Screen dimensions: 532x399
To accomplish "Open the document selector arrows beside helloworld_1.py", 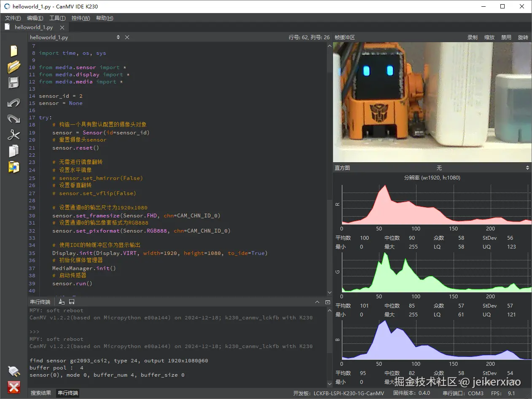I will pos(118,37).
